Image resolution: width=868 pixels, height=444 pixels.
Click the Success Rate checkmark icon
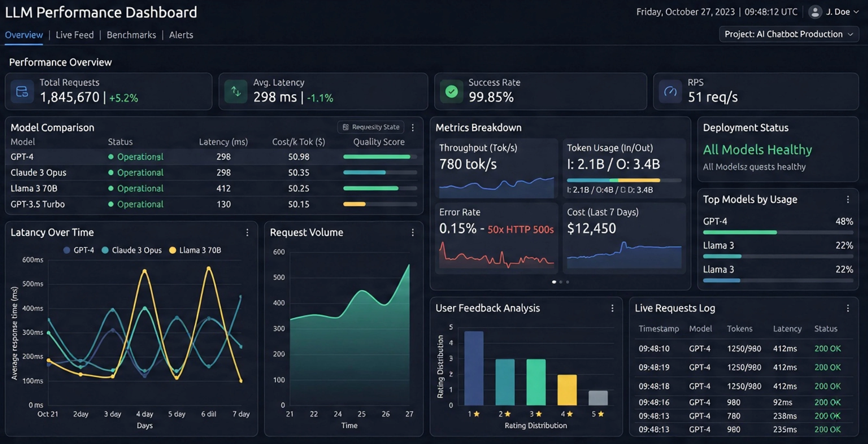pos(451,91)
